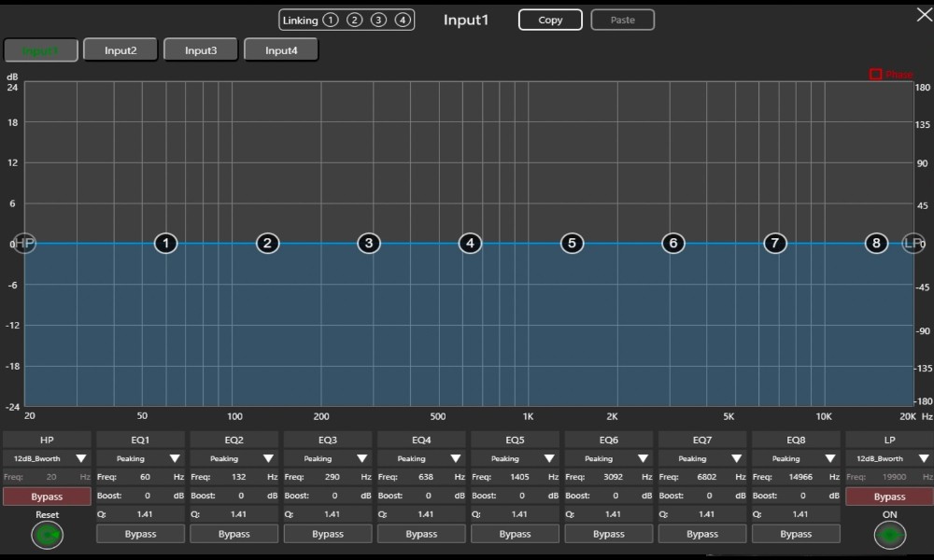Edit LP frequency field 19900
934x560 pixels.
click(x=894, y=477)
